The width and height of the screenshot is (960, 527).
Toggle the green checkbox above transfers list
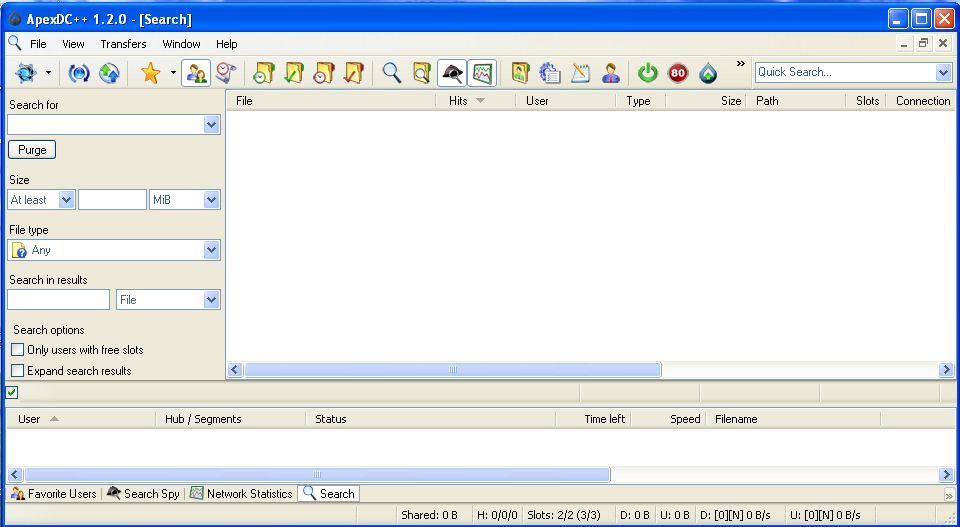12,392
